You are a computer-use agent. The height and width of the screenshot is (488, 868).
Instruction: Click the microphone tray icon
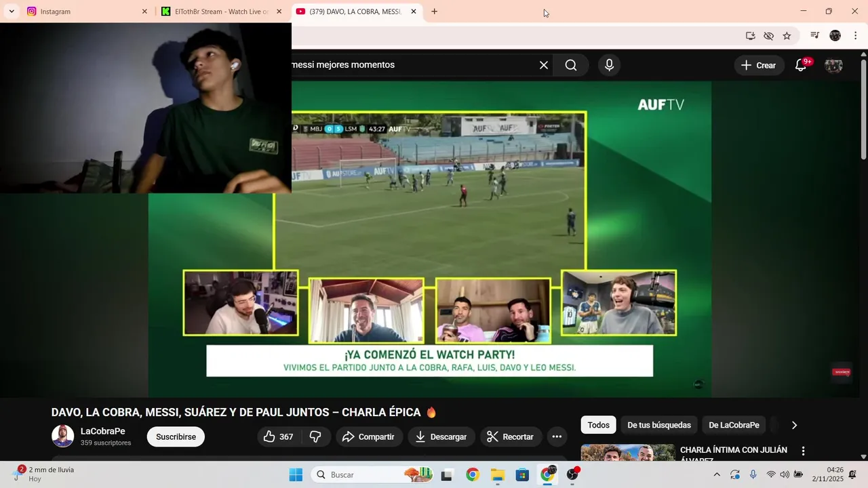point(753,474)
